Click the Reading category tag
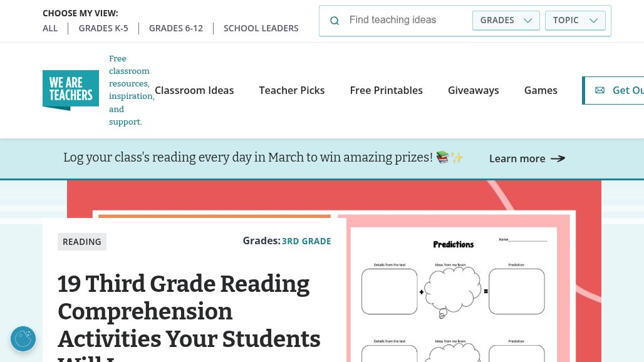 tap(82, 242)
